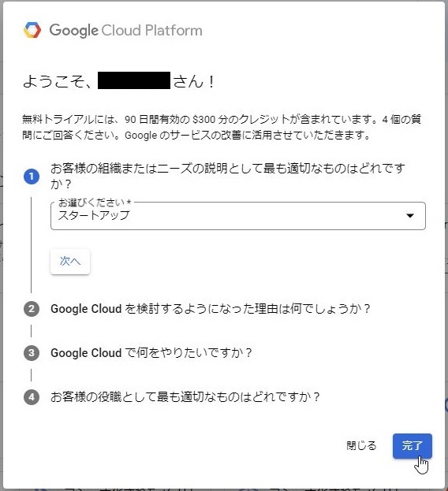Viewport: 448px width, 491px height.
Task: Click the ようこそ greeting heading
Action: click(x=118, y=81)
